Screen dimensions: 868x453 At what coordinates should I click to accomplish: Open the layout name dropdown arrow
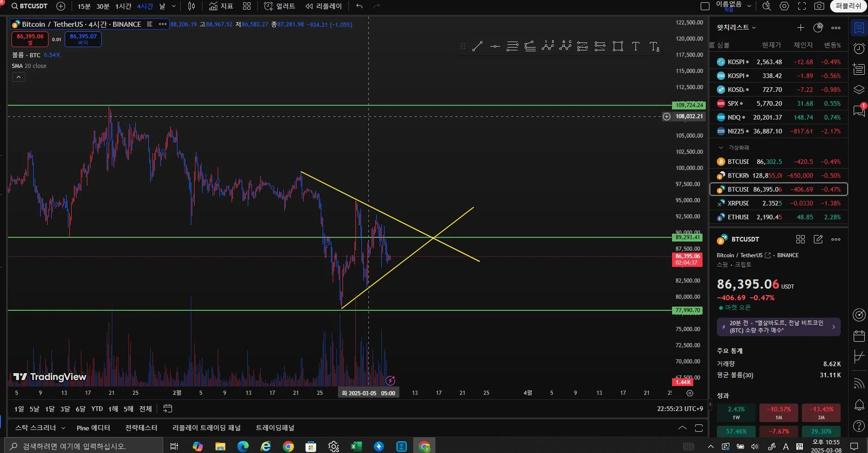tap(749, 6)
